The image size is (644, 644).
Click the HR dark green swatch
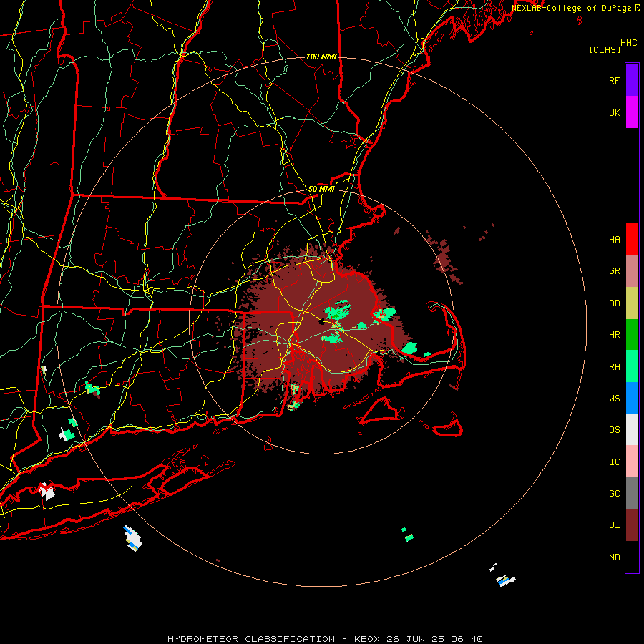pyautogui.click(x=632, y=335)
